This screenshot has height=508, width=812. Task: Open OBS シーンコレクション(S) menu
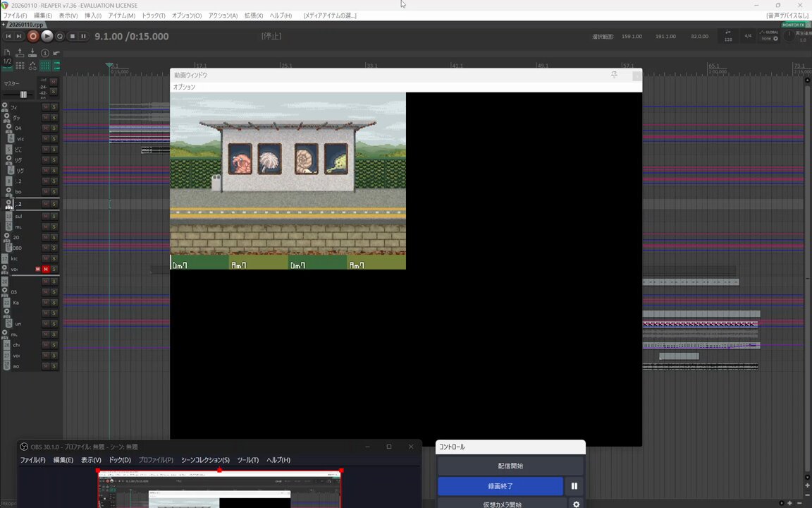pyautogui.click(x=205, y=460)
